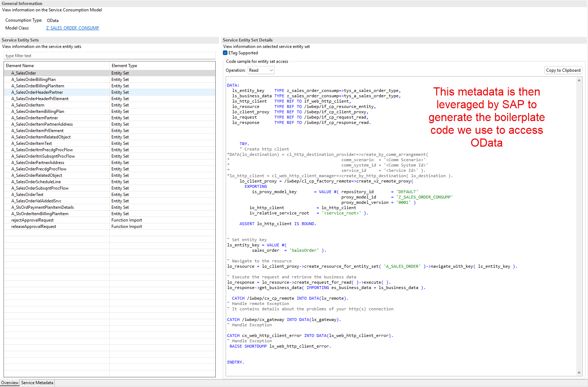Image resolution: width=588 pixels, height=387 pixels.
Task: Click the code sample scroll up arrow
Action: (x=579, y=80)
